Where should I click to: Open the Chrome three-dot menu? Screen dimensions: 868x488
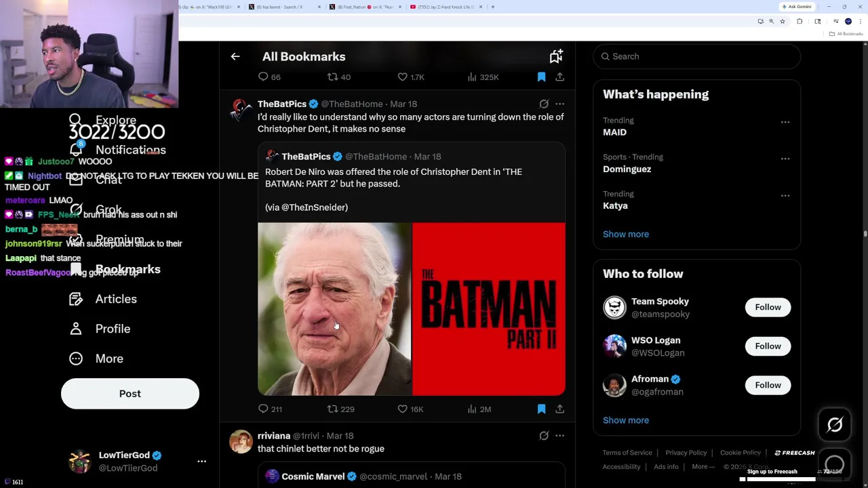860,22
